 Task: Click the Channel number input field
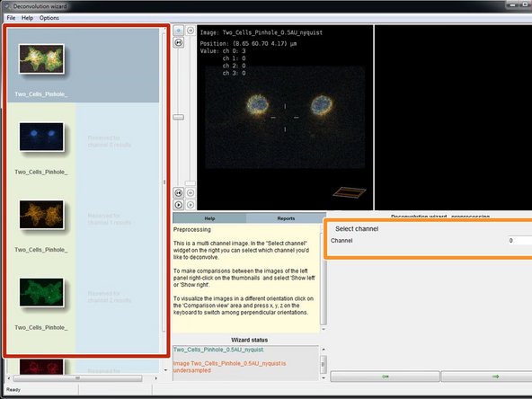tap(519, 241)
